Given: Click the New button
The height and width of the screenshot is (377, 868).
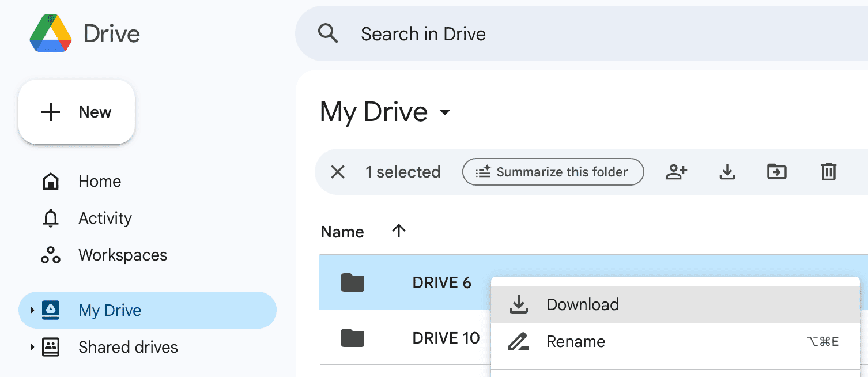Looking at the screenshot, I should [77, 112].
